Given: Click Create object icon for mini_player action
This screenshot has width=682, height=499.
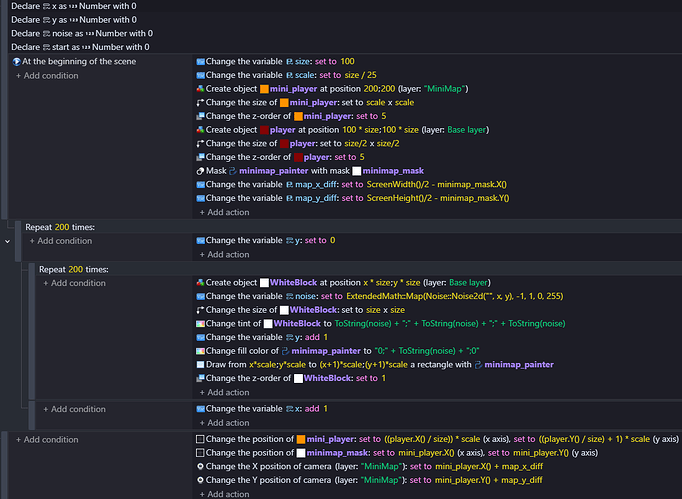Looking at the screenshot, I should [201, 89].
